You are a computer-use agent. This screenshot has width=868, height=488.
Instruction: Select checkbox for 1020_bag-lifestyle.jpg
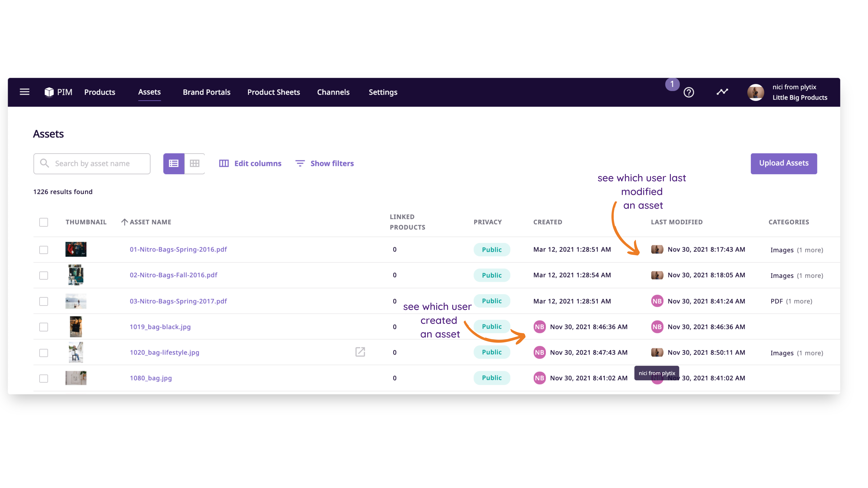click(x=43, y=353)
